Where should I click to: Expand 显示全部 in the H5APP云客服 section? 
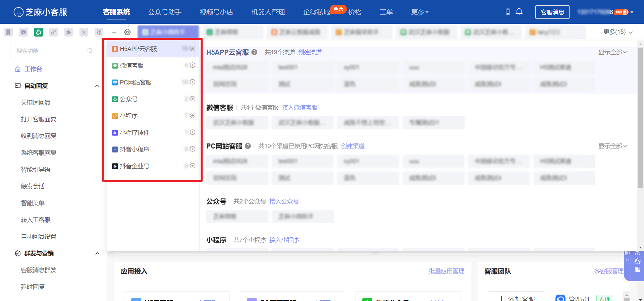613,52
